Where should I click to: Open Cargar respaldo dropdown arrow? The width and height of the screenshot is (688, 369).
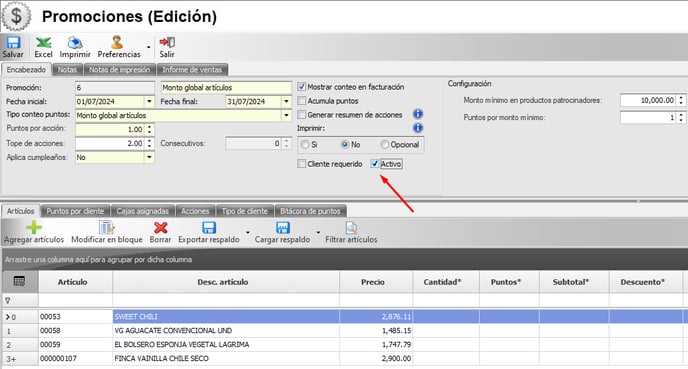[x=318, y=232]
